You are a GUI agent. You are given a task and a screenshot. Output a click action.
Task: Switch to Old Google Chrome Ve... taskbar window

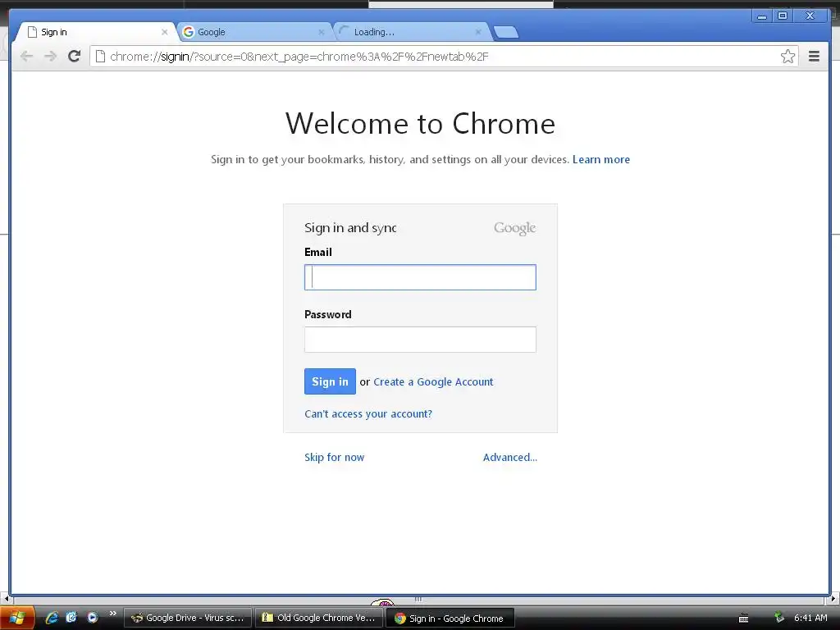319,618
